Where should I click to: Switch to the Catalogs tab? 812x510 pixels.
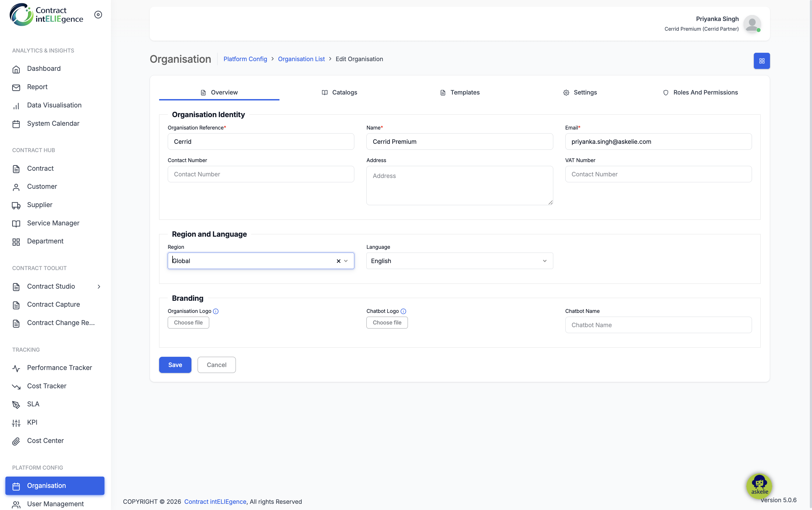(339, 92)
